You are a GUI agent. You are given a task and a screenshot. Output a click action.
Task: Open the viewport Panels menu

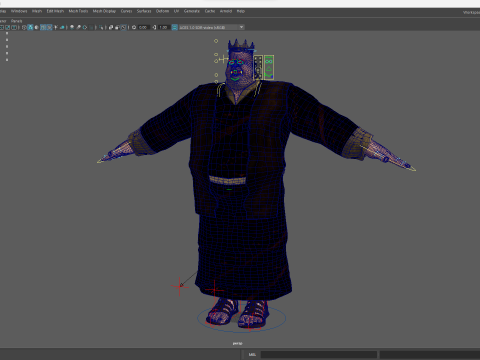16,21
